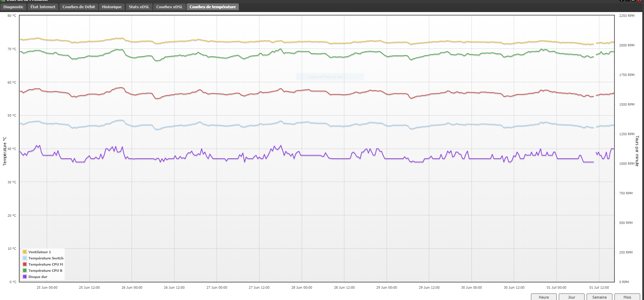Click the Jour range button
This screenshot has height=300, width=644.
571,297
